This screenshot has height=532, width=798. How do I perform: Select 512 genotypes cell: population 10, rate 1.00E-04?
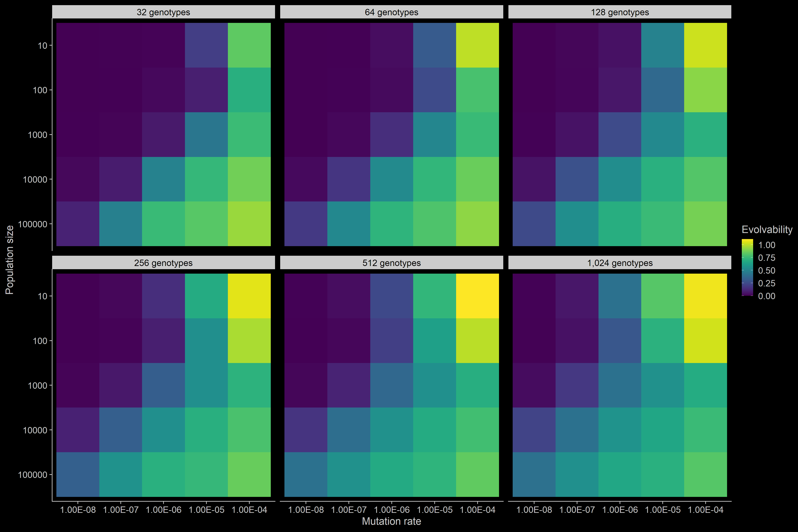[x=477, y=296]
